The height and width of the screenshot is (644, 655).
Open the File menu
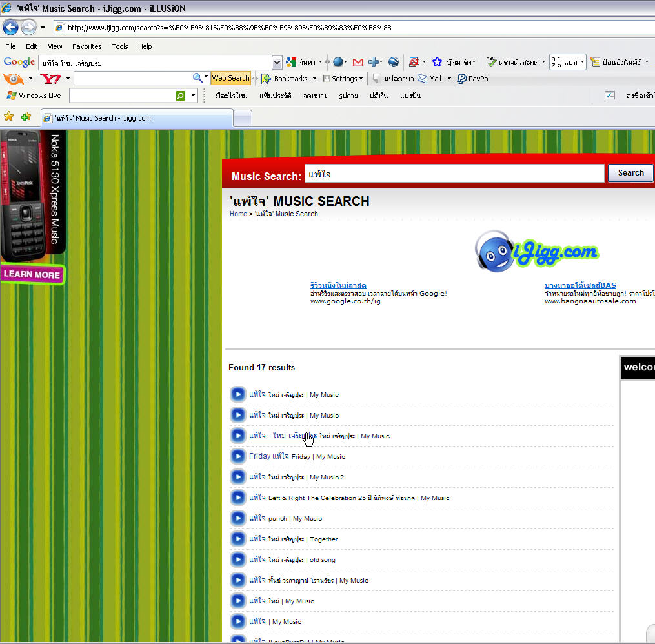coord(10,46)
